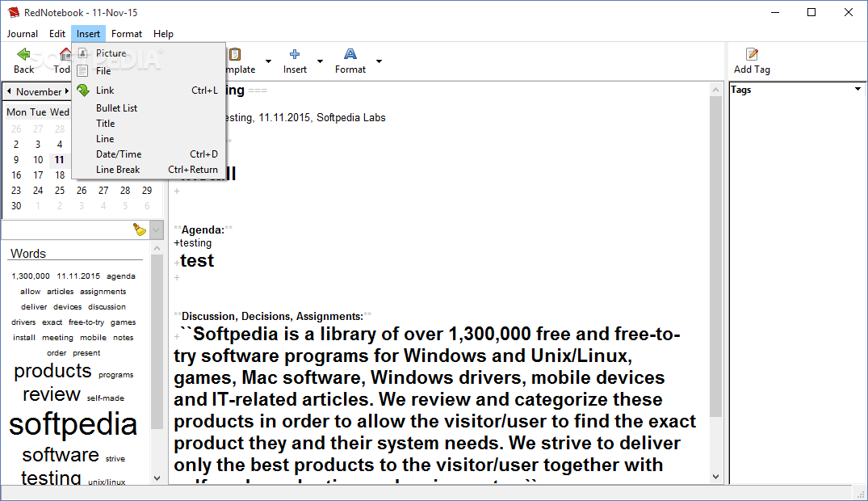The width and height of the screenshot is (868, 501).
Task: Click the File menu item page icon
Action: (82, 71)
